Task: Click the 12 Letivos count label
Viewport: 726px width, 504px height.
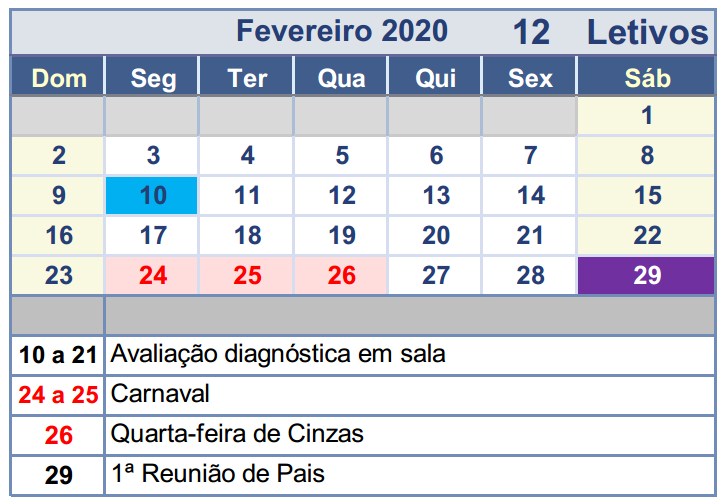Action: coord(610,32)
